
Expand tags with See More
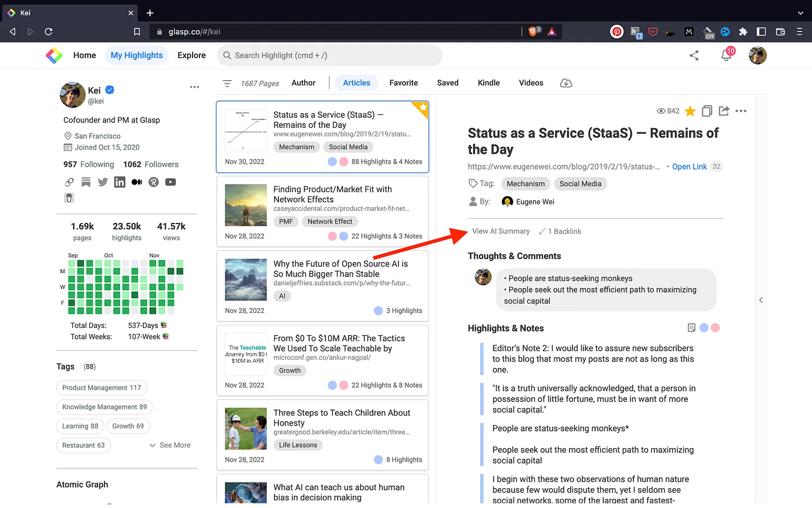[x=170, y=445]
